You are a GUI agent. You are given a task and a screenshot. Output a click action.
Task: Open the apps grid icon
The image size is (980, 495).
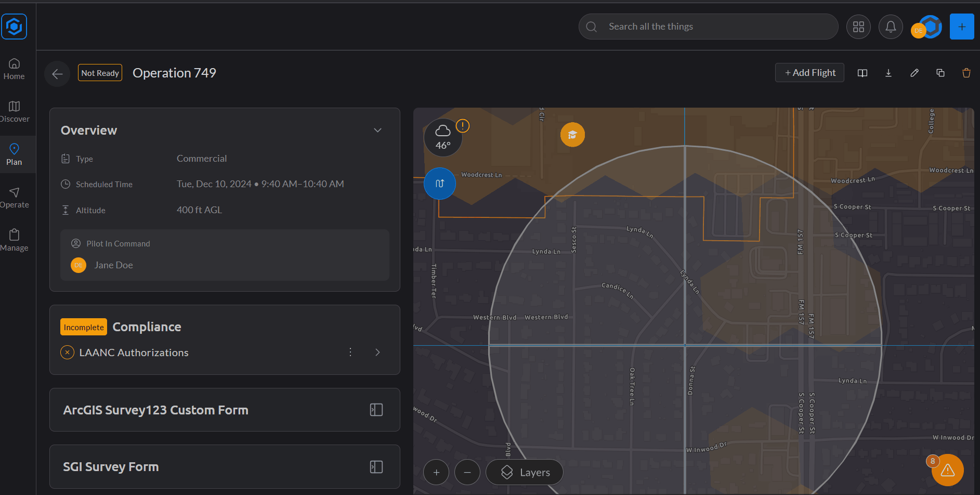pos(858,27)
